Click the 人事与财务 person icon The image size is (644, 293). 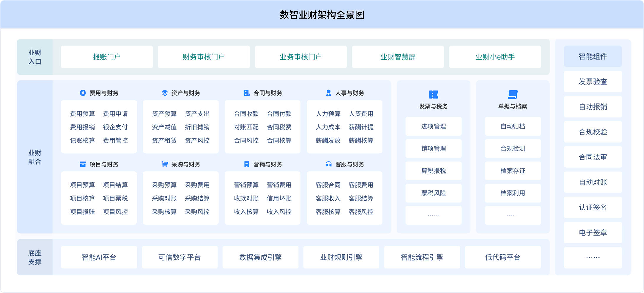(328, 93)
